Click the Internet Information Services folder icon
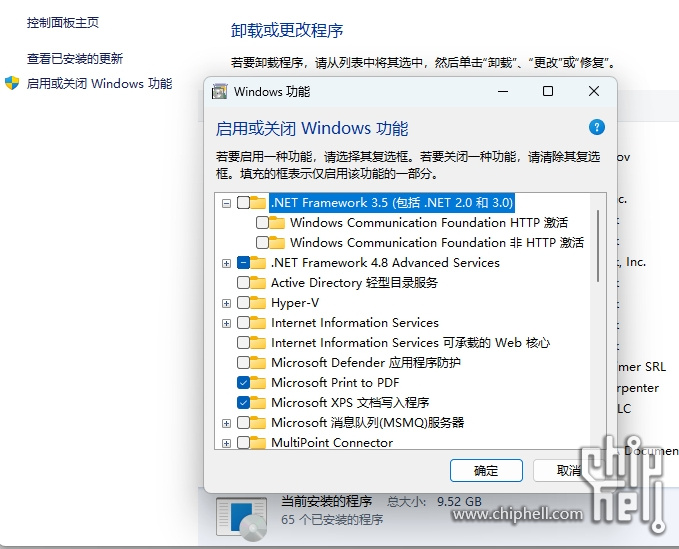Screen dimensions: 679x549 point(258,323)
